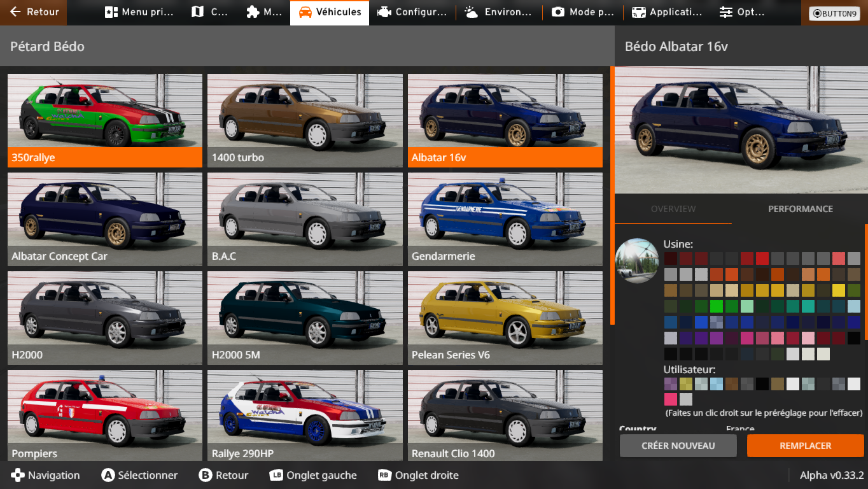Pick the H2000 5M card
This screenshot has height=489, width=868.
pyautogui.click(x=305, y=318)
